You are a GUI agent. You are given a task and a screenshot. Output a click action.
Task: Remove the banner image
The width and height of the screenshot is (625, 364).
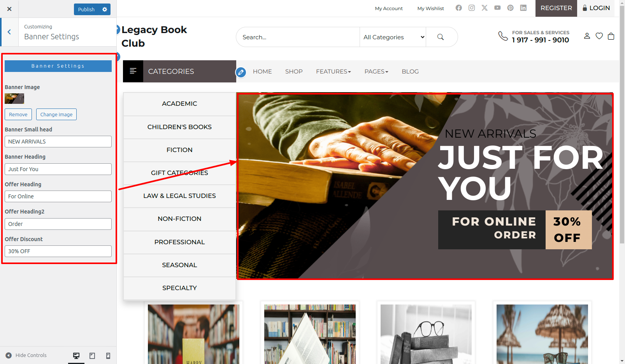18,114
